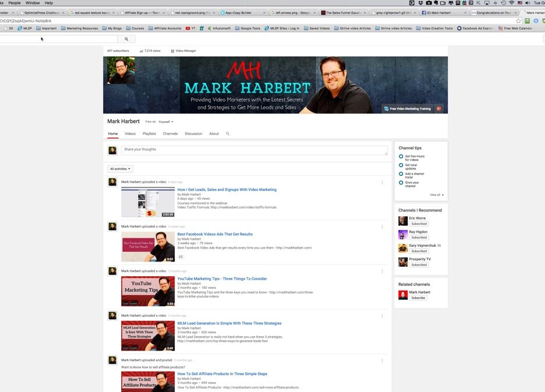545x392 pixels.
Task: Open options menu for How To Sell Affiliate post
Action: pyautogui.click(x=382, y=361)
